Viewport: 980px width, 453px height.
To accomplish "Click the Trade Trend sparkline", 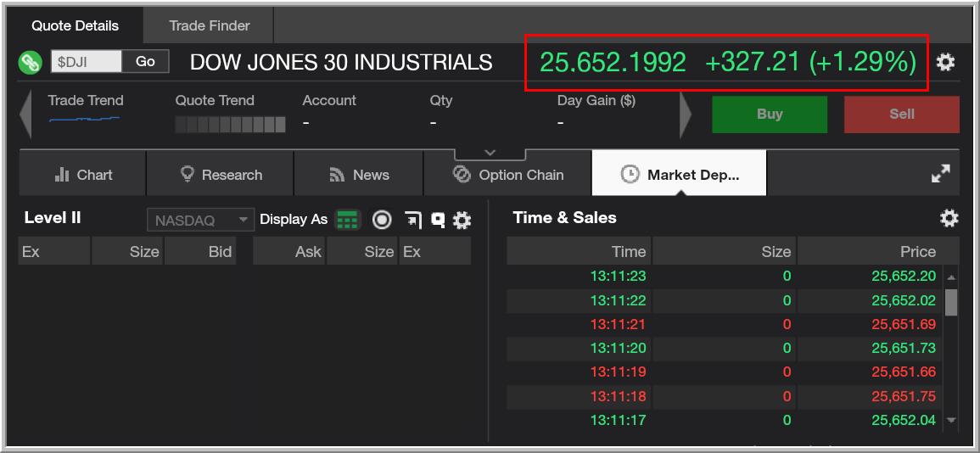I will pos(84,118).
